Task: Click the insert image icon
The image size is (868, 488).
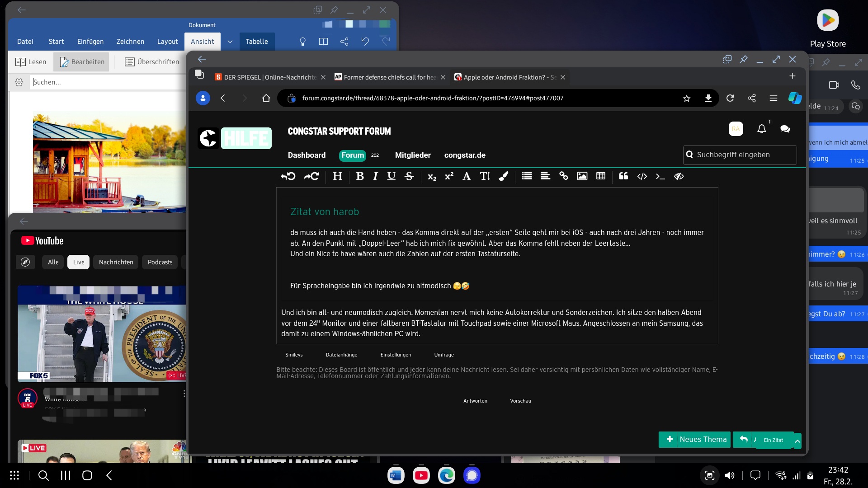Action: click(582, 176)
